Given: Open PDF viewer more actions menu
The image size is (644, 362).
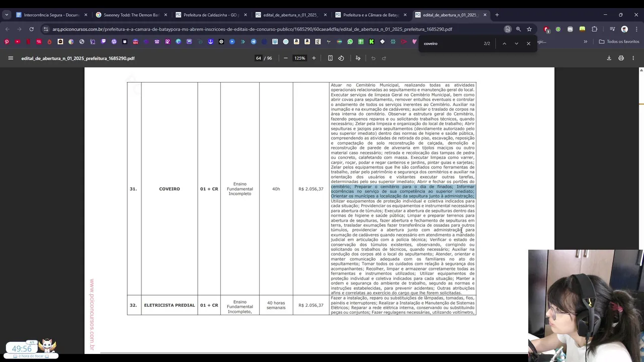Looking at the screenshot, I should (x=633, y=58).
